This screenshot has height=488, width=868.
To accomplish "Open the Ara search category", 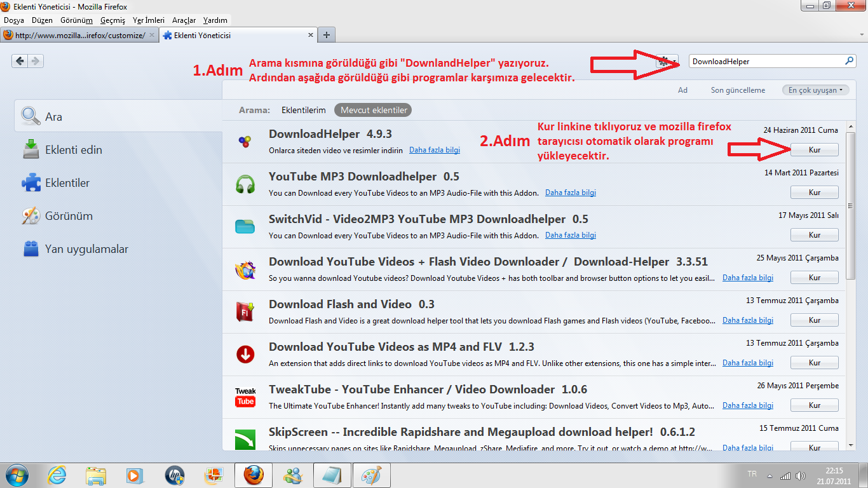I will point(118,117).
